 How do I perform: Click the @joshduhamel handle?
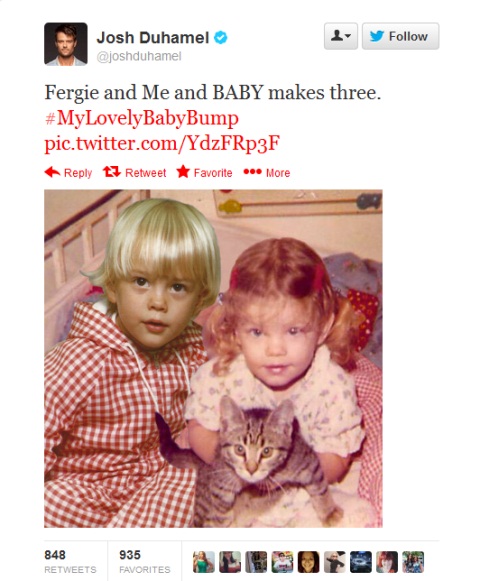(x=139, y=56)
